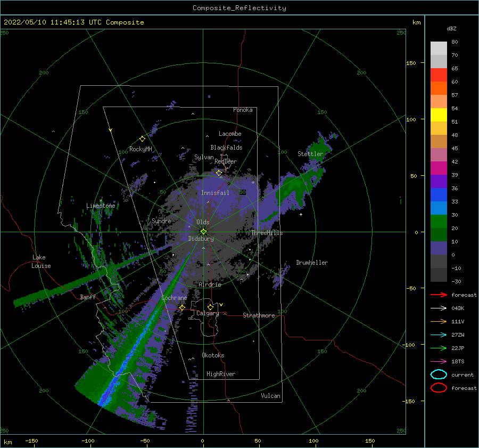
Task: Click the Sylvan town label
Action: pos(204,157)
